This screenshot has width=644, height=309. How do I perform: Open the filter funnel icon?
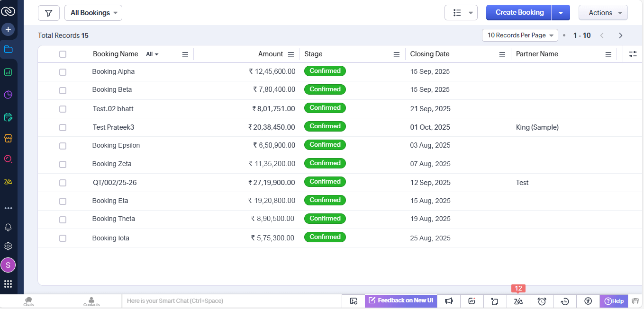(48, 13)
